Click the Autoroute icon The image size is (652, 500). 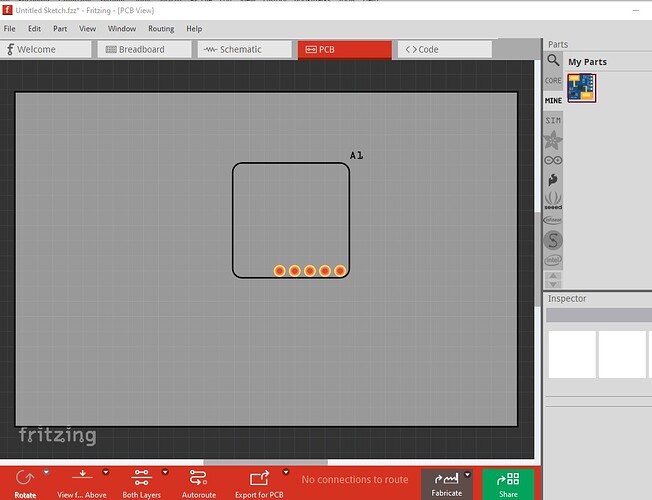coord(198,478)
